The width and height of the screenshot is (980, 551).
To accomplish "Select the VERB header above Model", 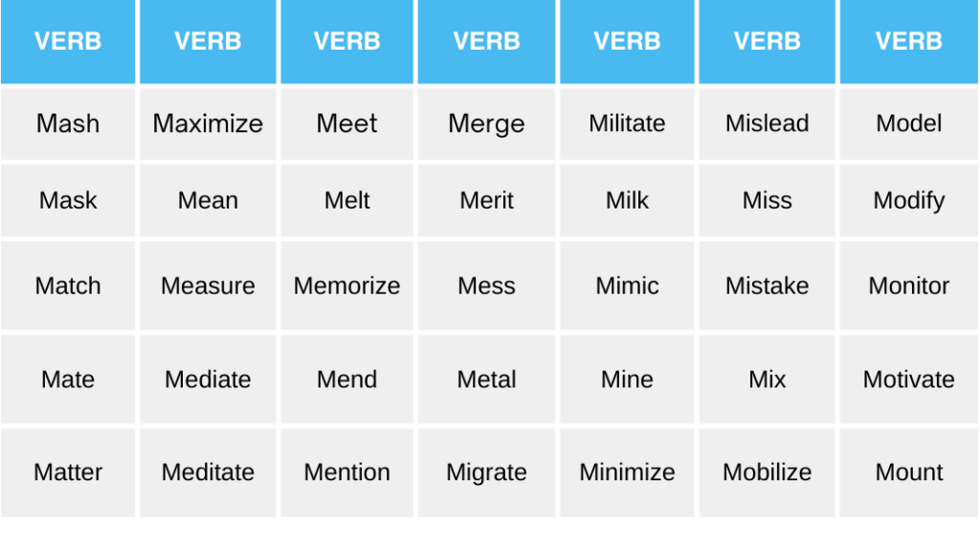I will (909, 42).
